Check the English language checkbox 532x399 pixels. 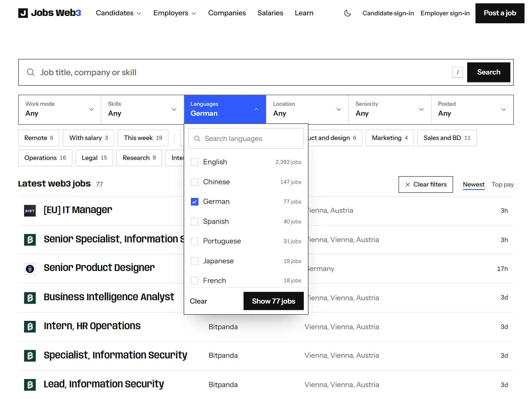(x=195, y=162)
